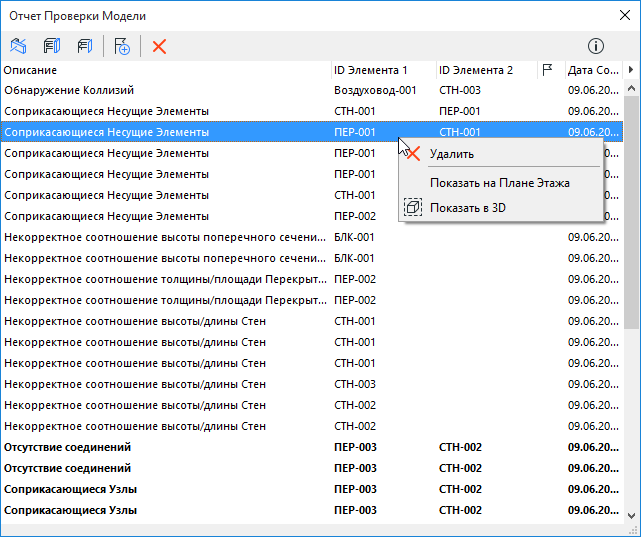
Task: Click СТН-001 in the highlighted selected row
Action: coord(459,132)
